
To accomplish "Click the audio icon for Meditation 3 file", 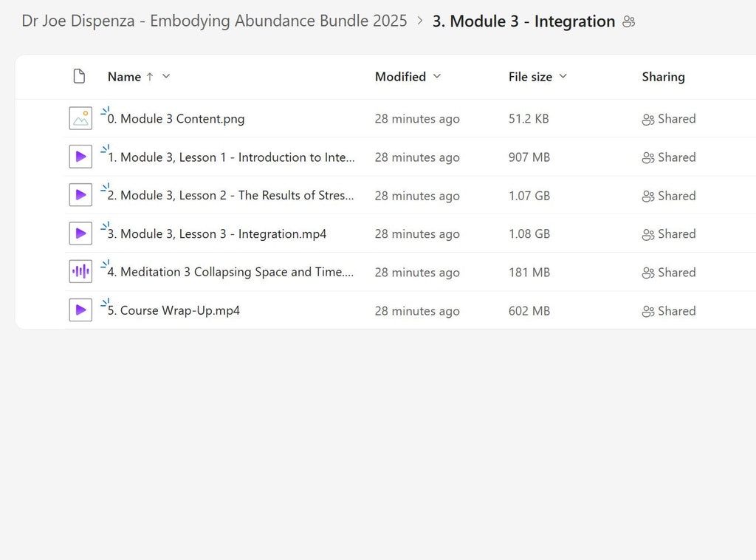I will pos(80,272).
